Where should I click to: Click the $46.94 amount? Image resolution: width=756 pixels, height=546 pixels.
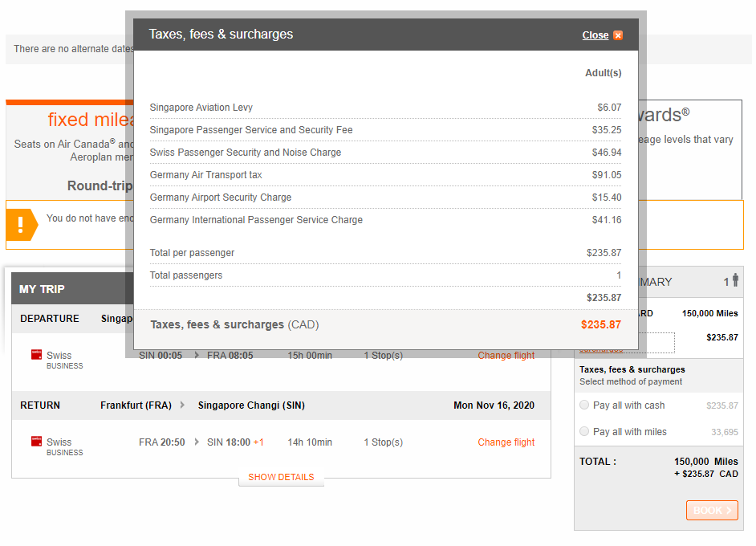tap(607, 153)
